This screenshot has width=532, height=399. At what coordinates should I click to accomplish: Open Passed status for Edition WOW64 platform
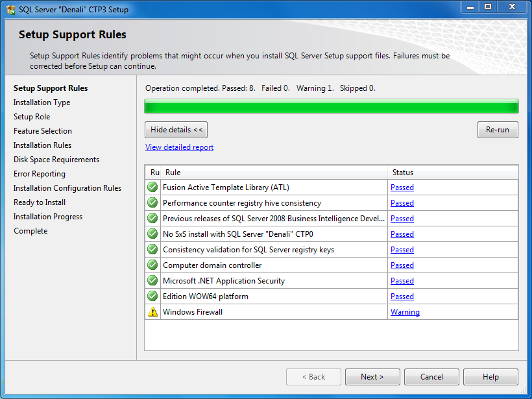click(x=402, y=296)
